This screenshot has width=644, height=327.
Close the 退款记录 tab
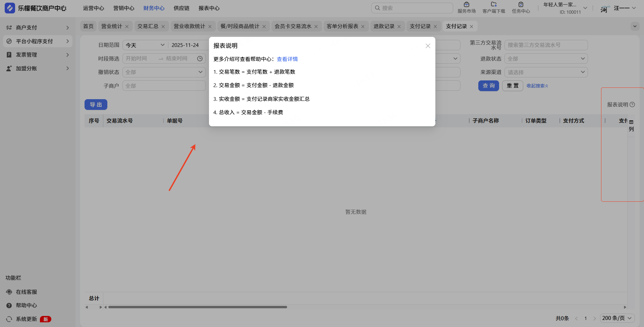399,26
